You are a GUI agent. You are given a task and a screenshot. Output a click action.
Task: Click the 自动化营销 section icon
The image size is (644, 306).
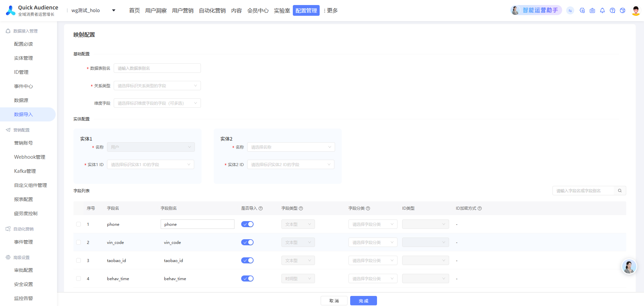[8, 229]
